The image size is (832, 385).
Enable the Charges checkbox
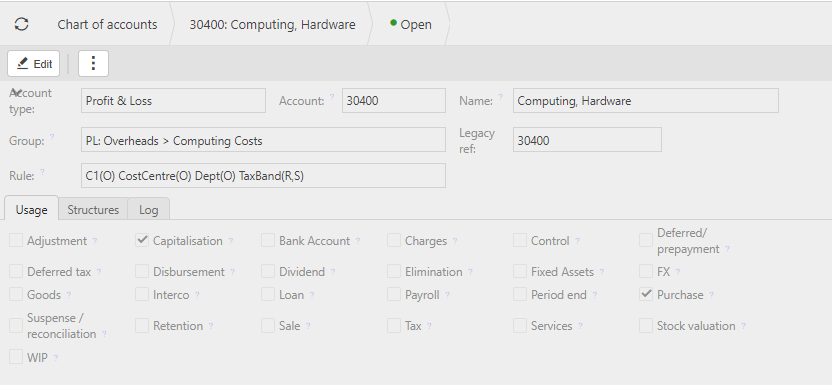point(394,240)
